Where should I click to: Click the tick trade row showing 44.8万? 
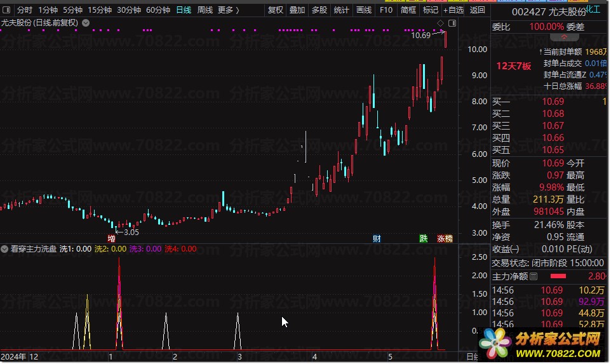coord(548,313)
